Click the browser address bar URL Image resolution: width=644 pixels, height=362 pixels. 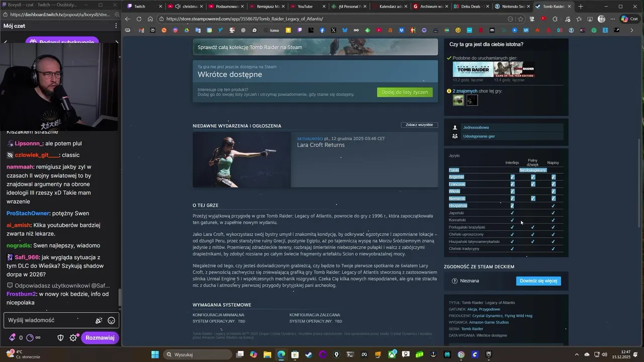click(245, 19)
